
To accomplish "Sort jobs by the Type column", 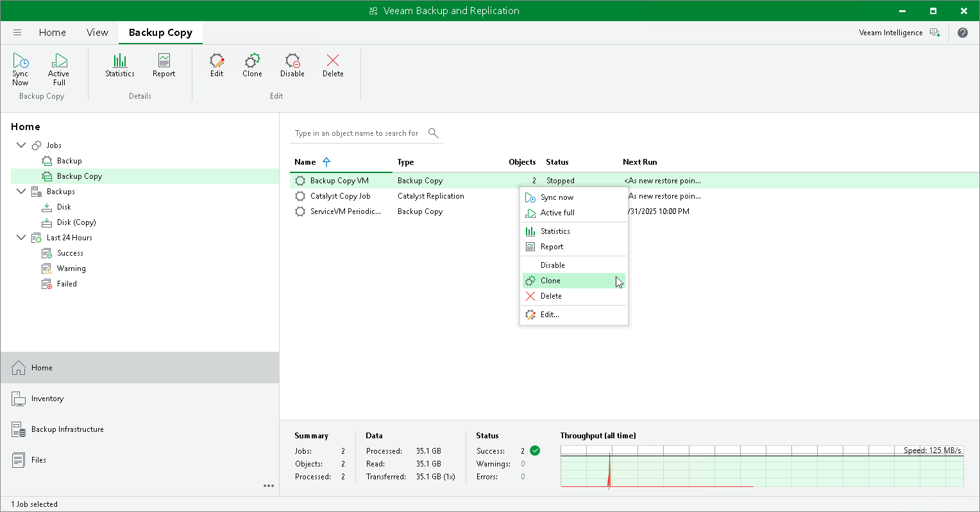I will pyautogui.click(x=405, y=162).
